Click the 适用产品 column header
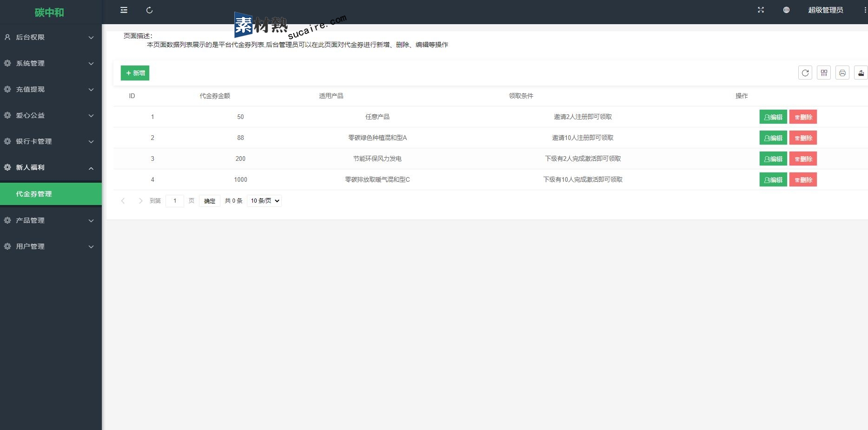Screen dimensions: 868x430 [331, 96]
